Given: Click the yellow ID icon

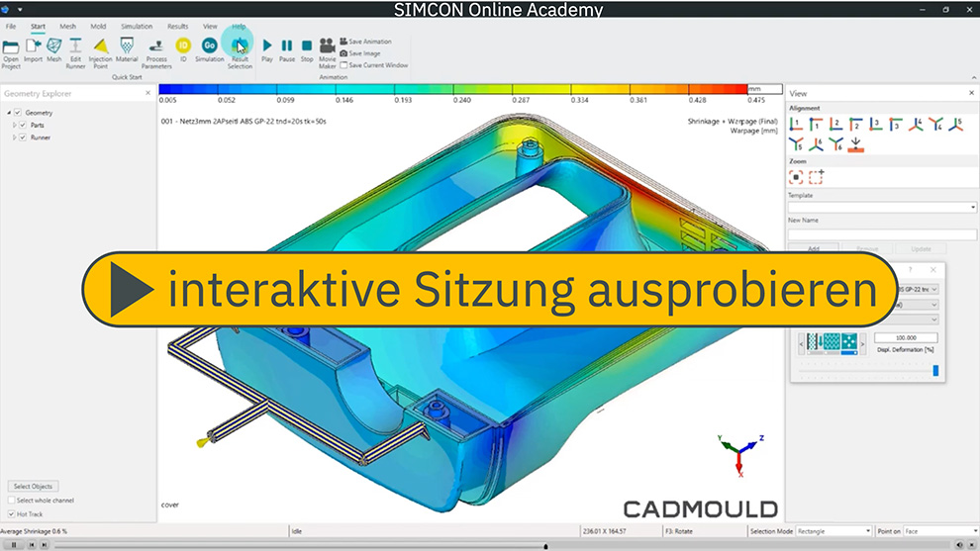Looking at the screenshot, I should click(x=183, y=45).
